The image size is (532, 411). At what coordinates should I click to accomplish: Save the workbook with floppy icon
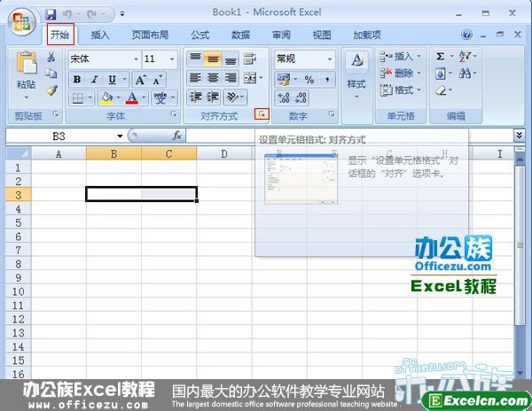(x=51, y=14)
